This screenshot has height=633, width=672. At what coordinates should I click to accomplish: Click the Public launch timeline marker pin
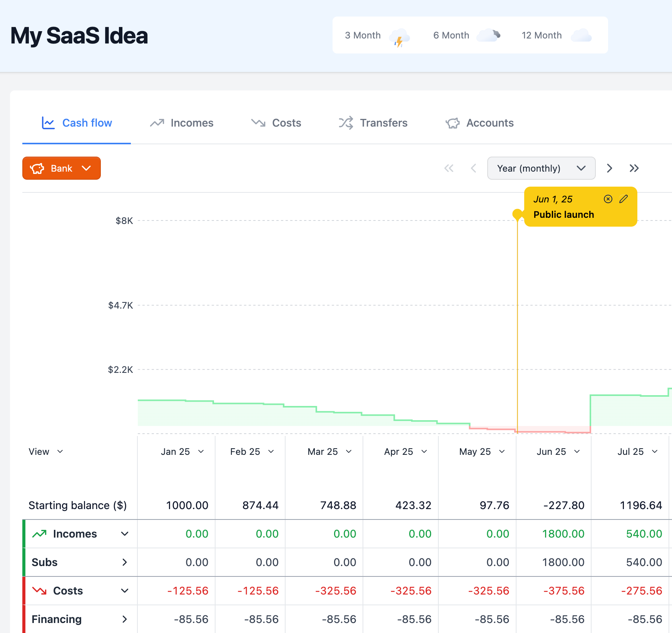pos(518,214)
